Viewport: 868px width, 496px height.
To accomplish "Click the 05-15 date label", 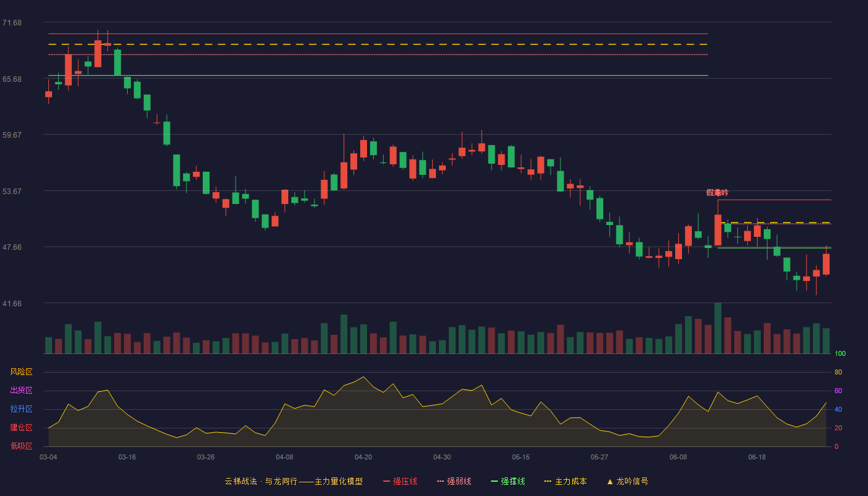I will coord(521,457).
